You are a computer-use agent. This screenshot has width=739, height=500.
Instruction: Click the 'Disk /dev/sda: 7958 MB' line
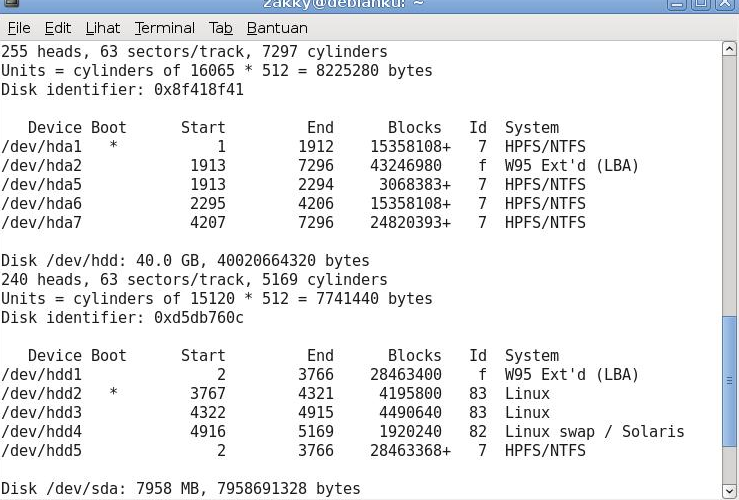tap(181, 489)
